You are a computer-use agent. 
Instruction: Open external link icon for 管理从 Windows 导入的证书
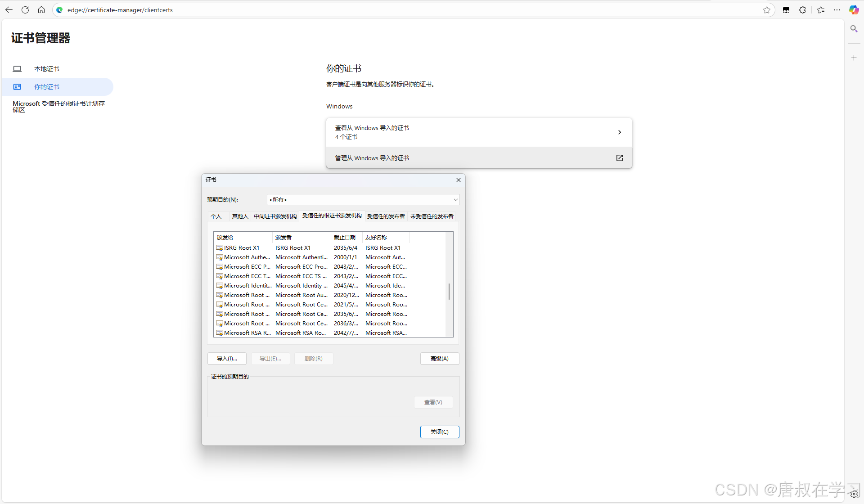(620, 158)
